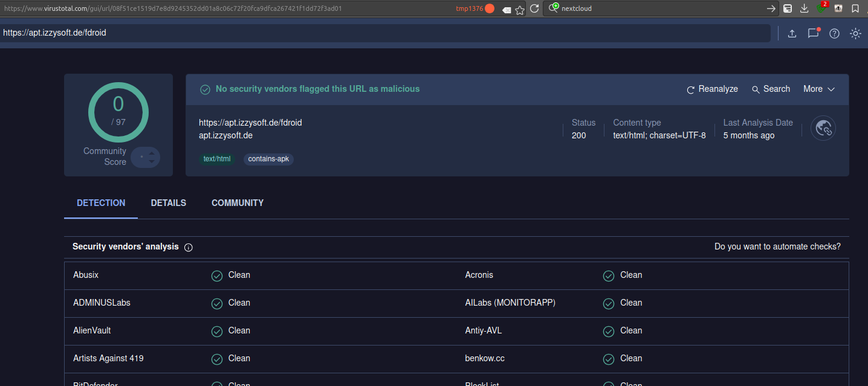The height and width of the screenshot is (386, 868).
Task: Switch to the DETAILS tab
Action: [169, 203]
